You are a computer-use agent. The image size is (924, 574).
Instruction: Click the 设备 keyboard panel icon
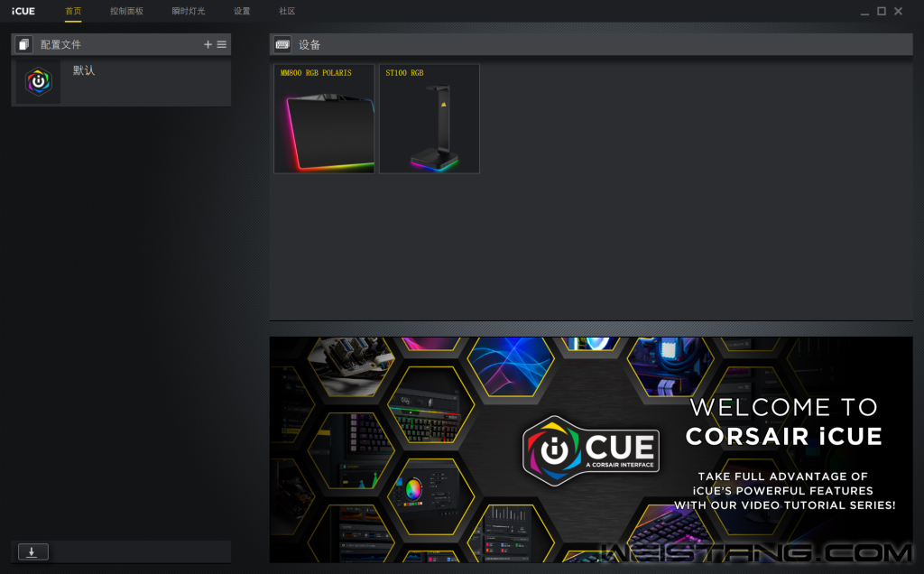(x=282, y=45)
